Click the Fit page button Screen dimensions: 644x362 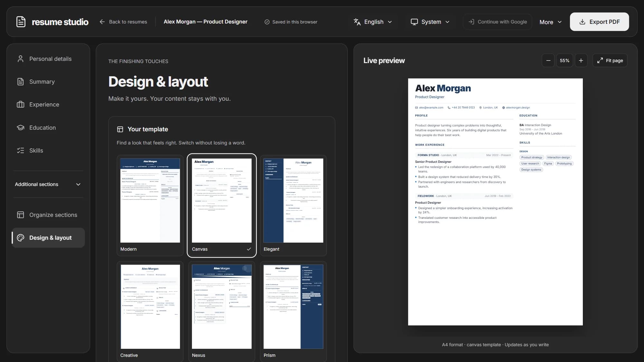pyautogui.click(x=610, y=60)
